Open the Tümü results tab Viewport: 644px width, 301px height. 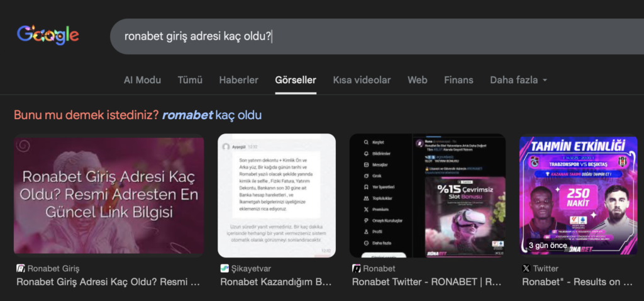(x=190, y=80)
